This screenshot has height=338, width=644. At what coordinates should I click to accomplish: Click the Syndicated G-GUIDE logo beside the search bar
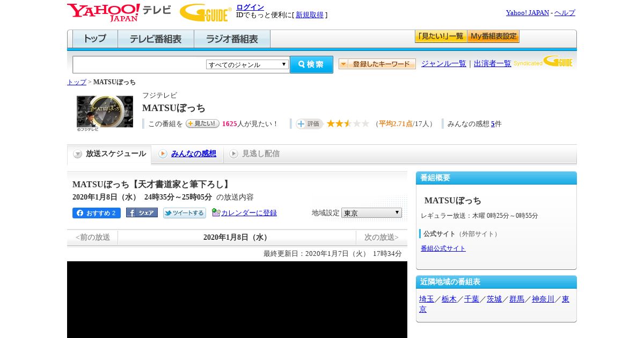[x=543, y=61]
